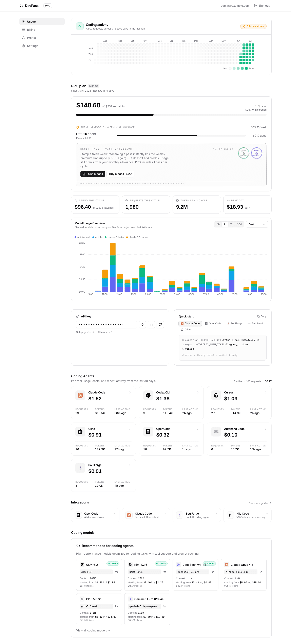This screenshot has height=644, width=291.
Task: Click the PRO plan badge in header
Action: (x=48, y=5)
